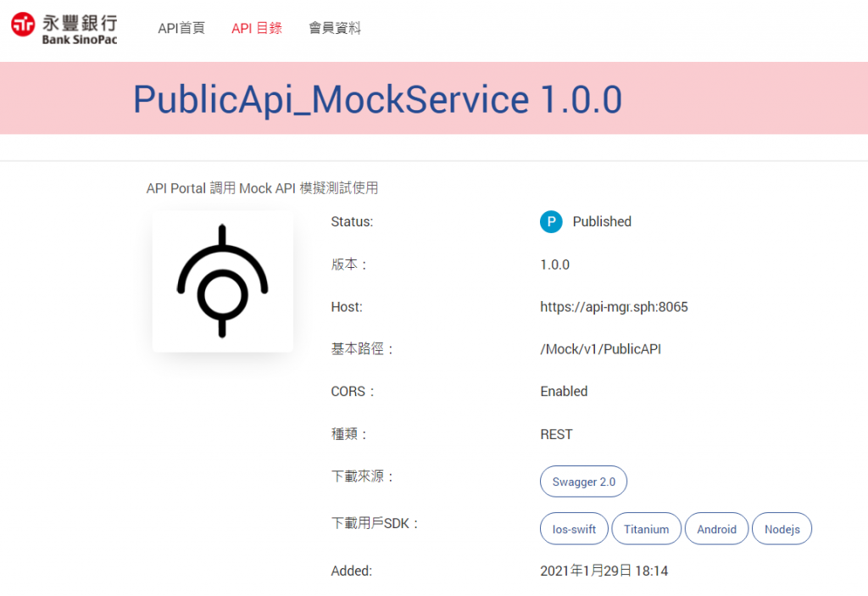Screen dimensions: 868x596
Task: Download the Swagger 2.0 definition
Action: (x=583, y=482)
